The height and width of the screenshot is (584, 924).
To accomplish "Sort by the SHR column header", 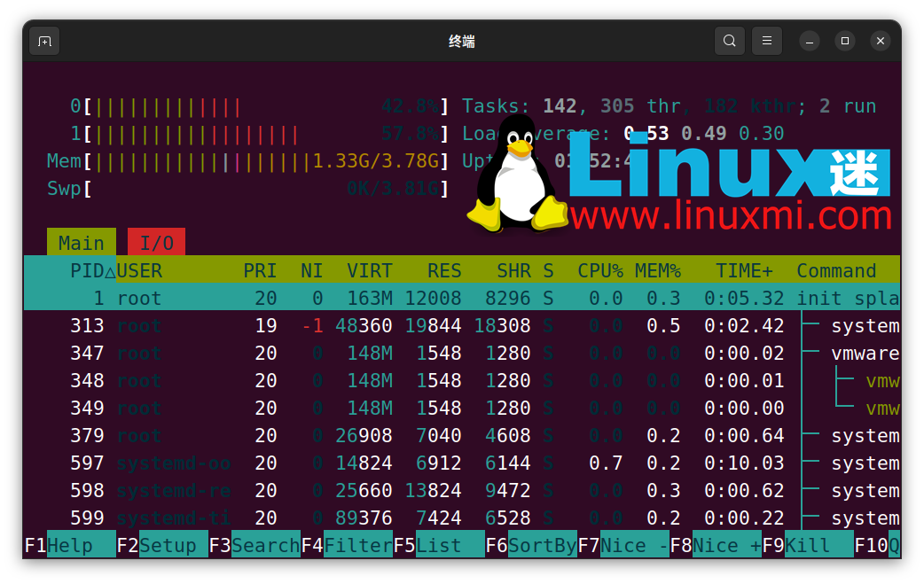I will click(x=513, y=271).
